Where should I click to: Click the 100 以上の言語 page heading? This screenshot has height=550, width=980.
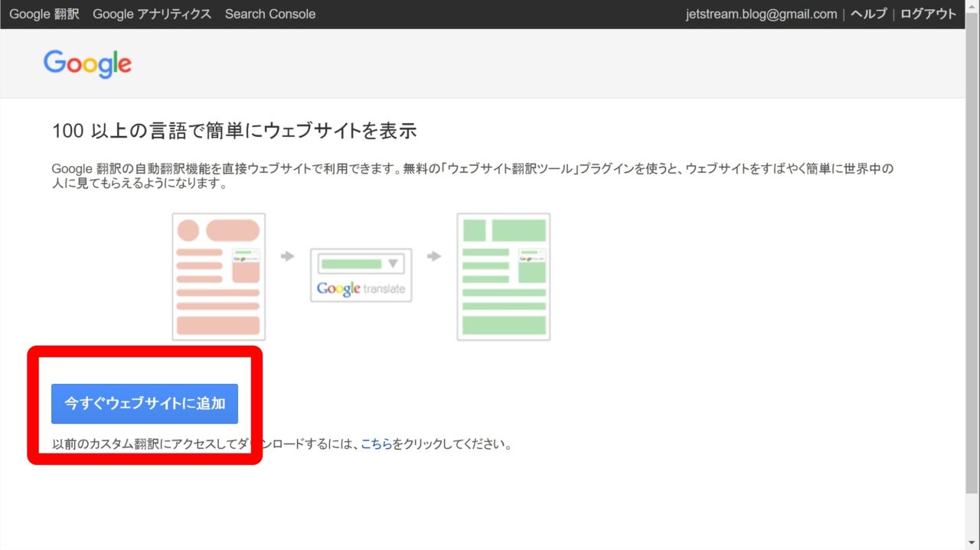(x=234, y=131)
